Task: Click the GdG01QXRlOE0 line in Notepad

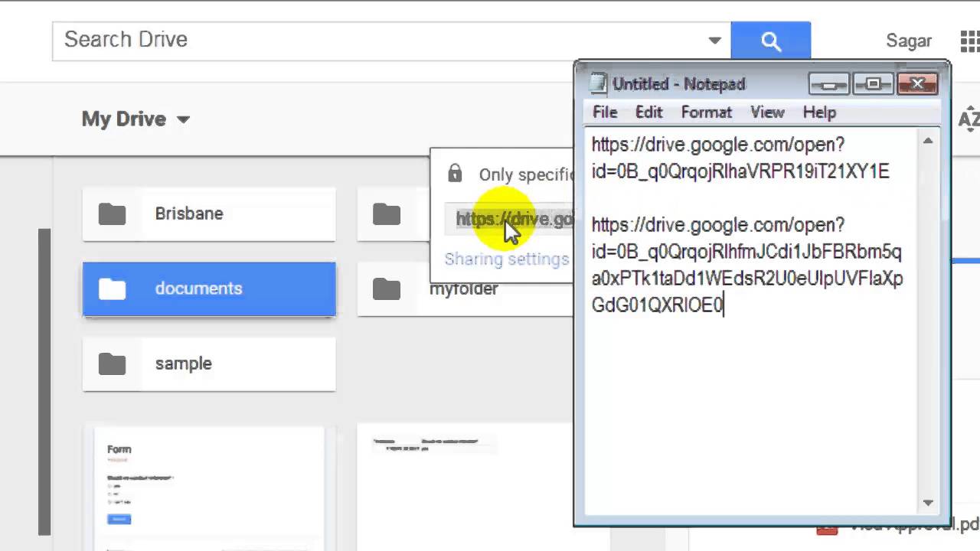Action: (x=657, y=305)
